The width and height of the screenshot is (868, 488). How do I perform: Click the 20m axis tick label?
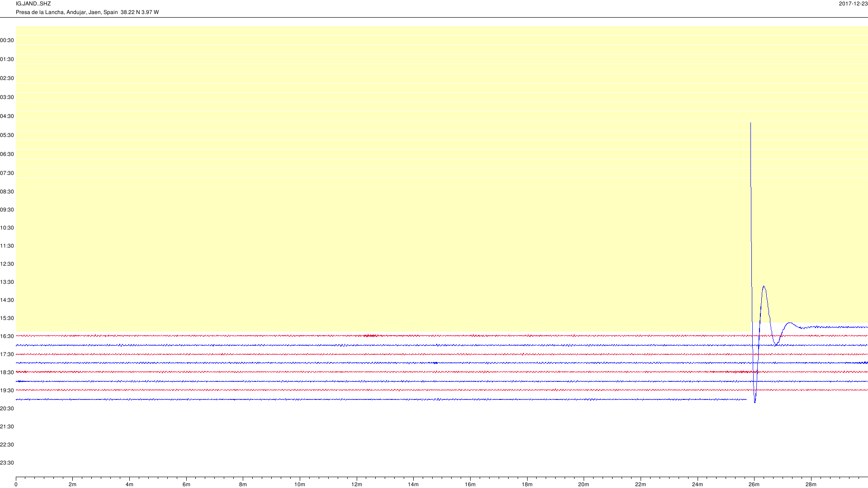pyautogui.click(x=584, y=484)
